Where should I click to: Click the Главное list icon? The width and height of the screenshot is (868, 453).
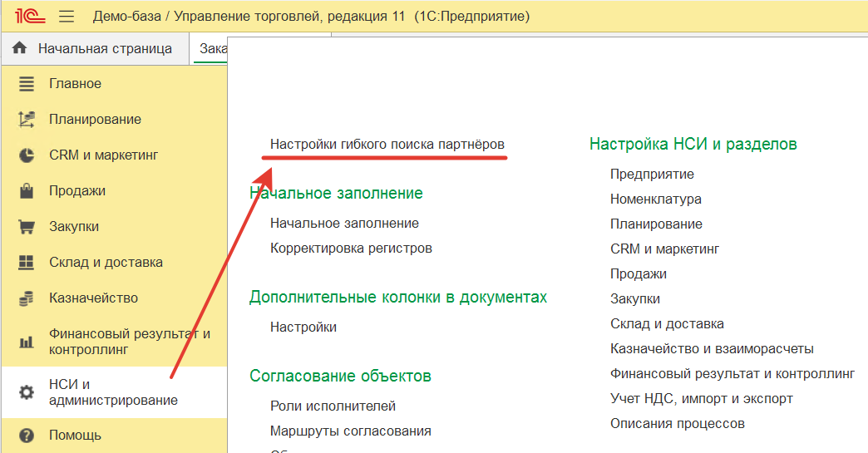coord(27,83)
